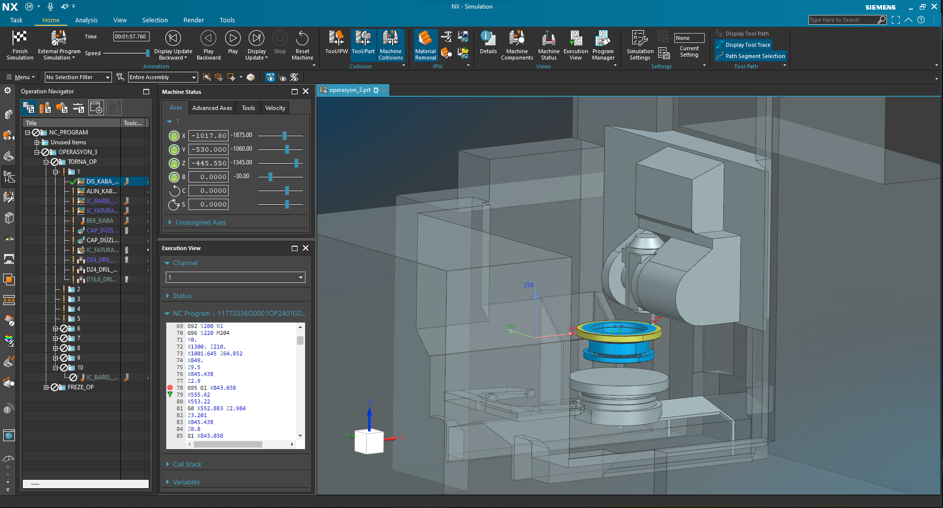This screenshot has height=508, width=943.
Task: Click NC code line 78 breakpoint marker
Action: (x=170, y=388)
